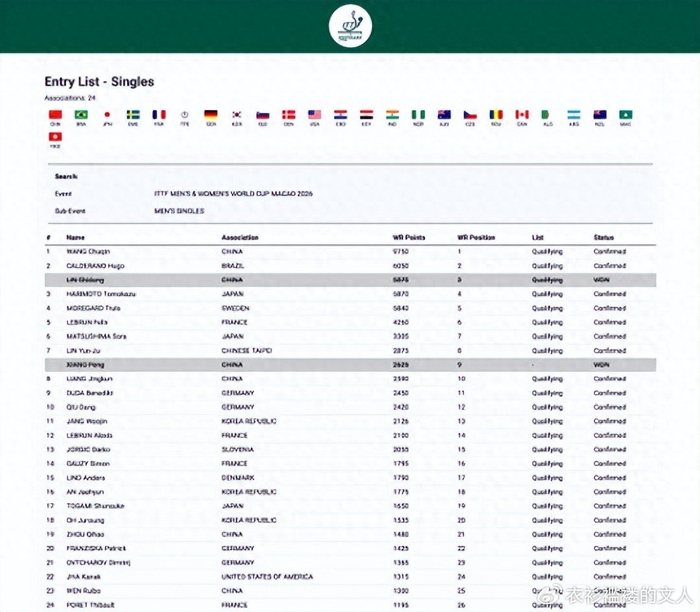700x612 pixels.
Task: Click the ITTF logo in the header
Action: [x=350, y=27]
